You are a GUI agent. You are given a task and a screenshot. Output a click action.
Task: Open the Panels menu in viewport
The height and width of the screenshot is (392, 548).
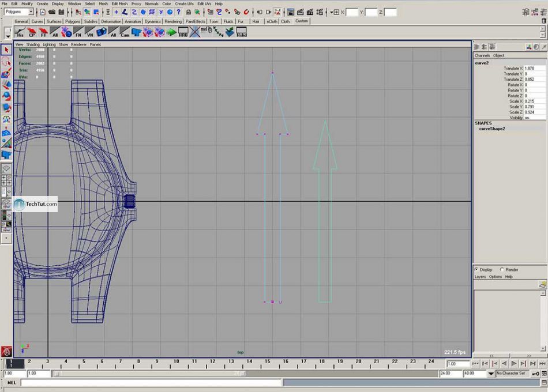95,44
